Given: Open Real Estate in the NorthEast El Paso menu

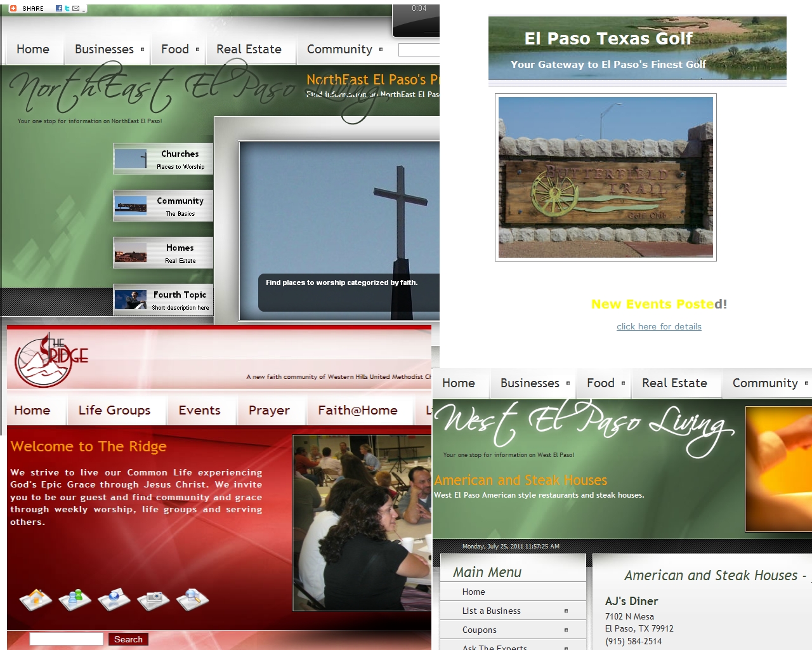Looking at the screenshot, I should tap(249, 50).
